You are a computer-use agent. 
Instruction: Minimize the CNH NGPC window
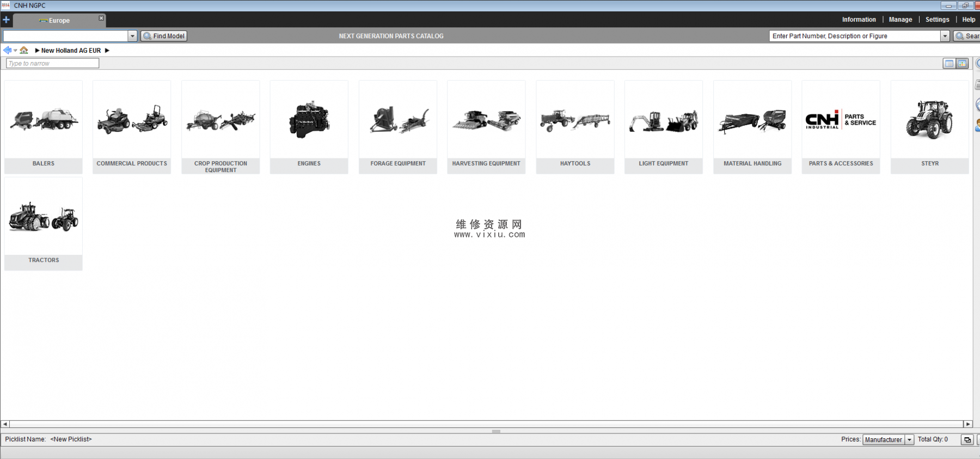[948, 5]
